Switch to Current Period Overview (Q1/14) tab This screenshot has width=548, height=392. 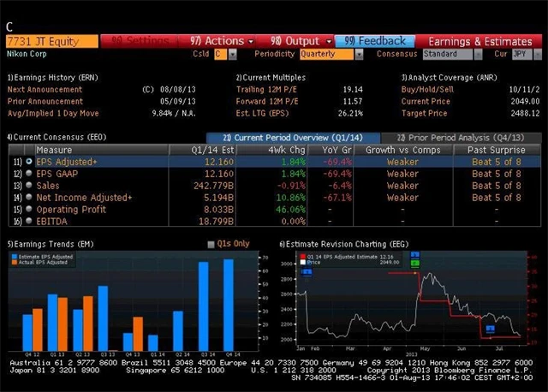click(293, 138)
